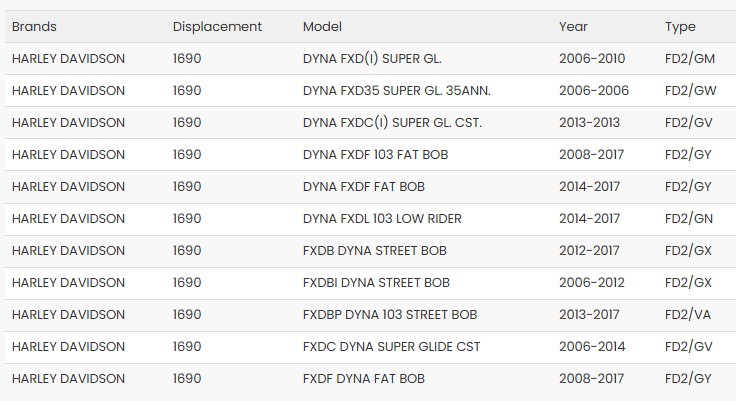The width and height of the screenshot is (736, 401).
Task: Click the FD2/VA type cell
Action: (688, 315)
